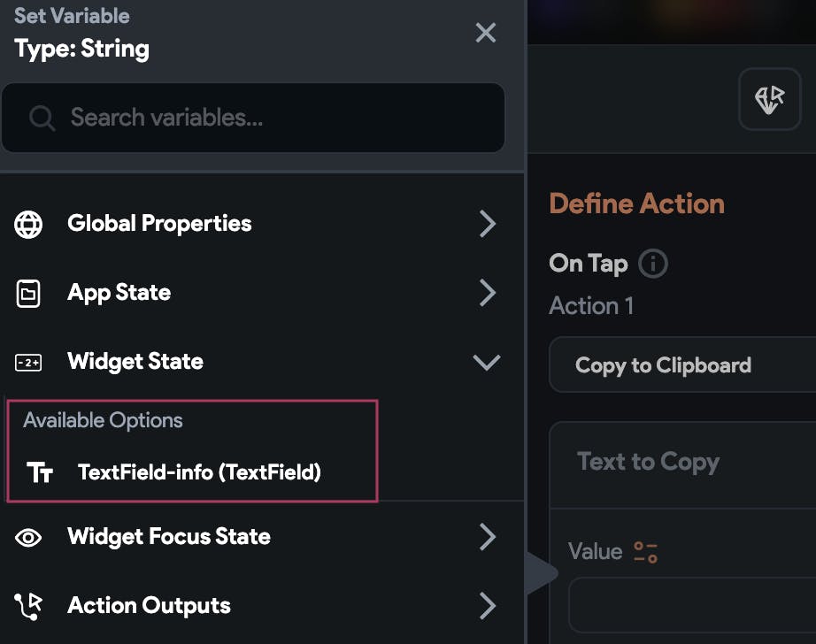Click the empty Value input box

pyautogui.click(x=692, y=606)
